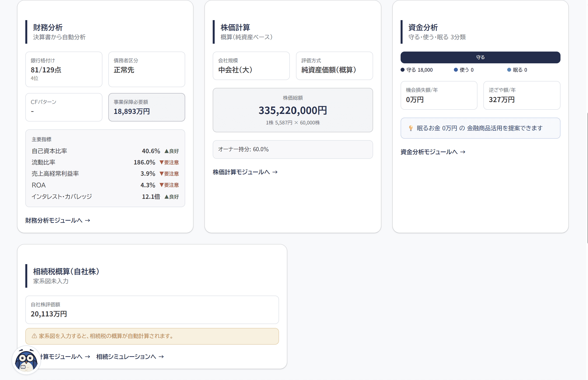This screenshot has width=588, height=380.
Task: Select the 銀行格付け 81/129点 card
Action: (x=64, y=69)
